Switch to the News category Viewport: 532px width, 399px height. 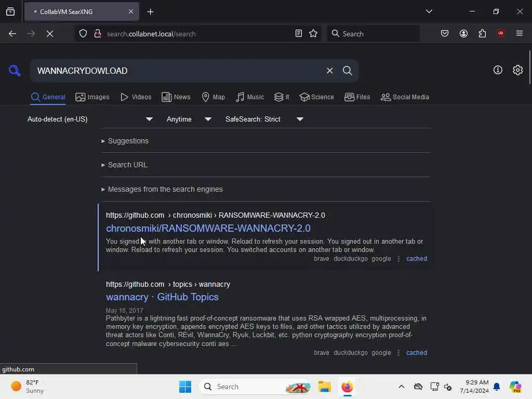pyautogui.click(x=176, y=97)
